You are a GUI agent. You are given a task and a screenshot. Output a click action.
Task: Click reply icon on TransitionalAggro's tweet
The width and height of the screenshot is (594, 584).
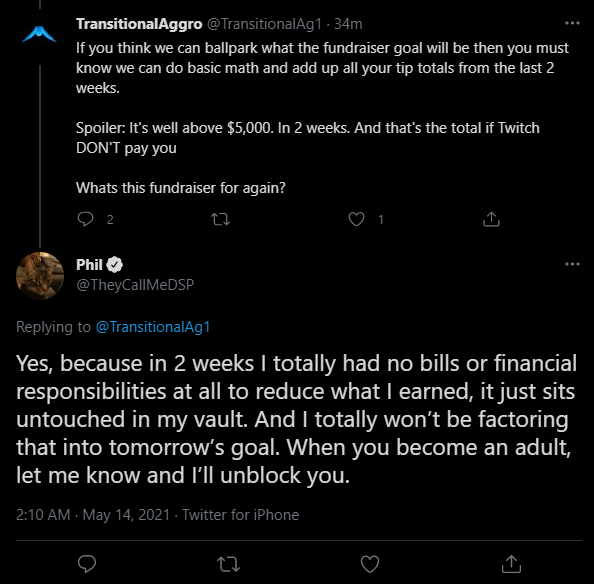(85, 219)
